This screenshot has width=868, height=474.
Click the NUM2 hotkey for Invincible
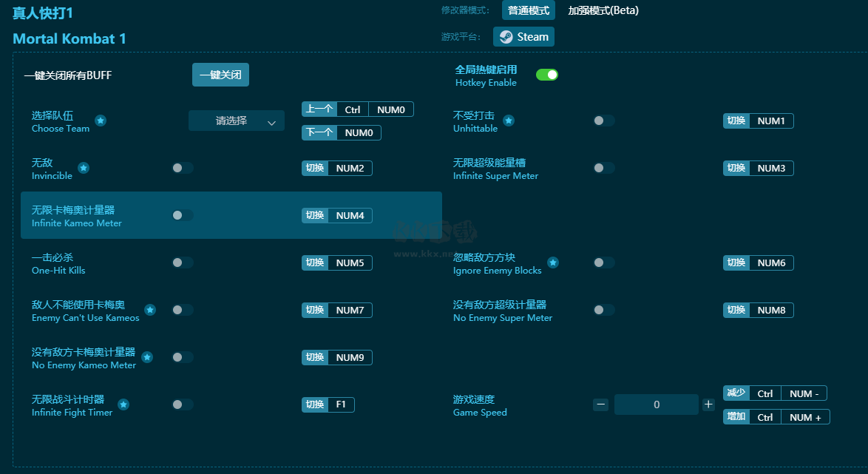pyautogui.click(x=336, y=169)
